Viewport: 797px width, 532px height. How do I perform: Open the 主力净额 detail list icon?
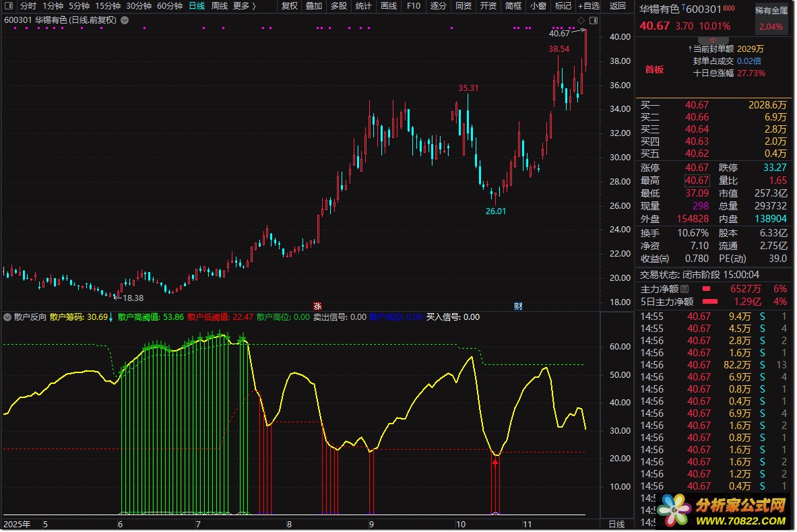click(x=684, y=290)
